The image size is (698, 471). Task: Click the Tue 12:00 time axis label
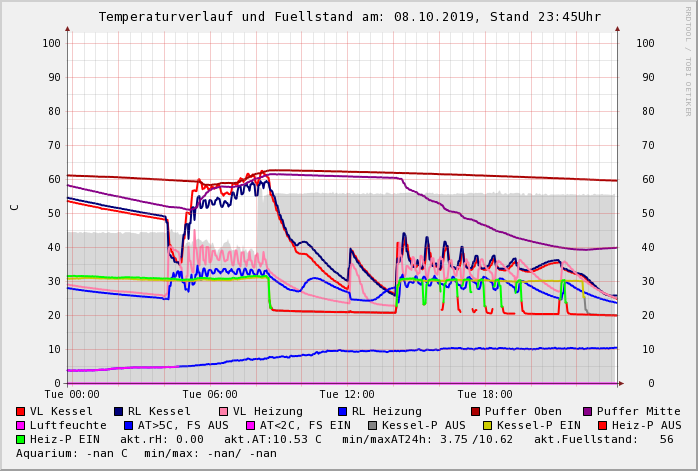coord(347,394)
